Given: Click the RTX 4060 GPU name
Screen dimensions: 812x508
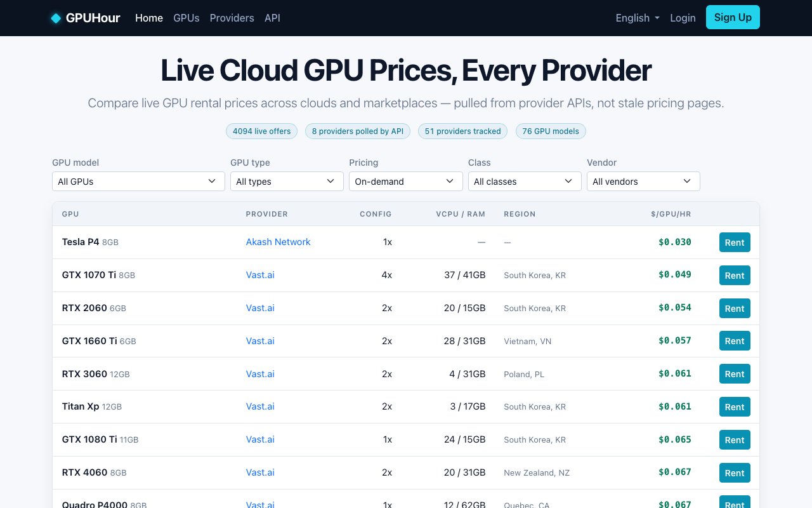Looking at the screenshot, I should pos(85,472).
